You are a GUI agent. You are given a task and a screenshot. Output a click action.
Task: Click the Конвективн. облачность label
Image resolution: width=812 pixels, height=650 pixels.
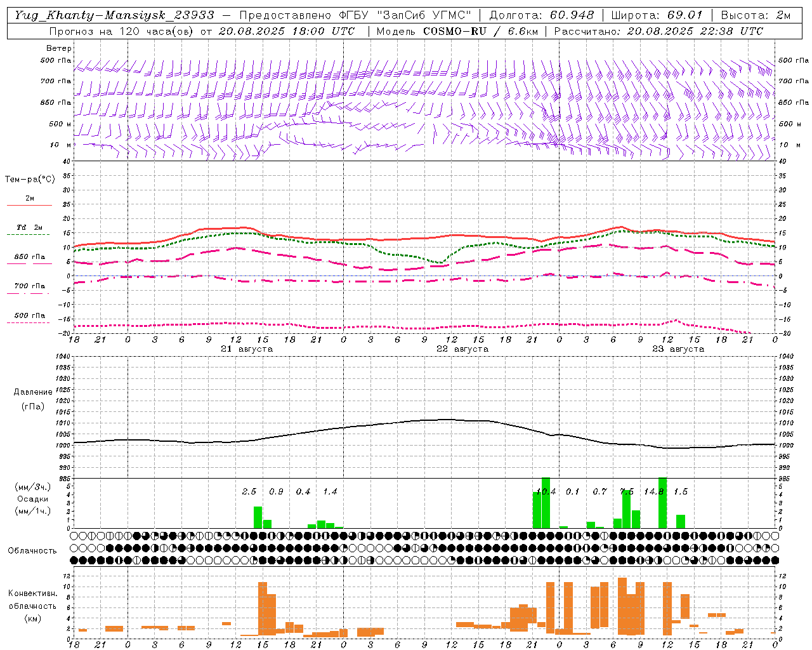click(x=32, y=600)
